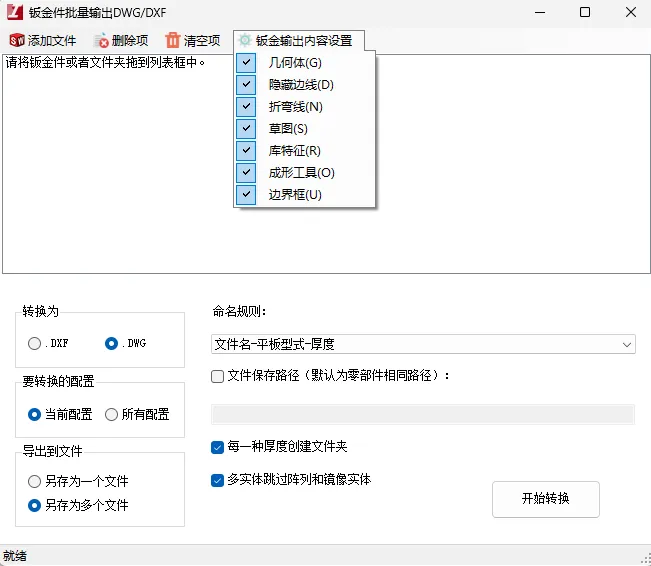This screenshot has height=566, width=651.
Task: Select 另存为一个文件 radio option
Action: [x=34, y=481]
